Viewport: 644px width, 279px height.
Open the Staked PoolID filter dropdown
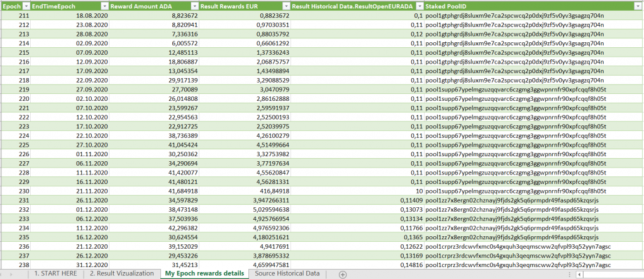click(x=639, y=6)
